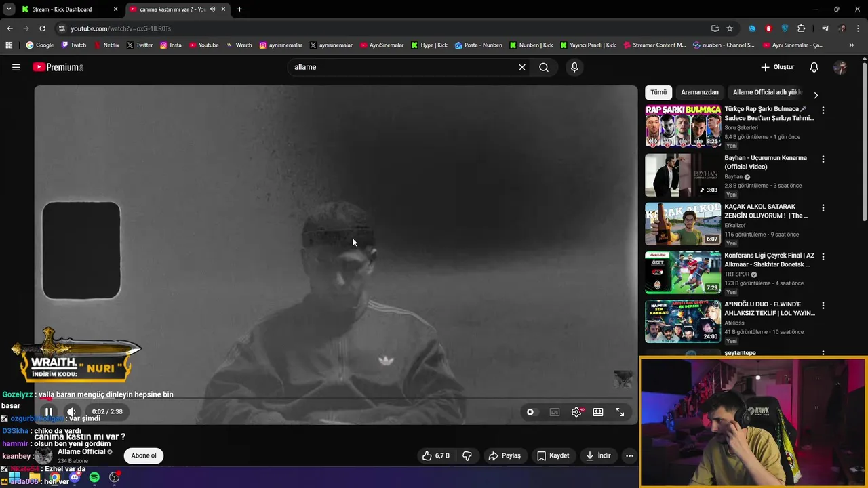Select the Allame Official adlı filter chip
868x488 pixels.
coord(767,92)
